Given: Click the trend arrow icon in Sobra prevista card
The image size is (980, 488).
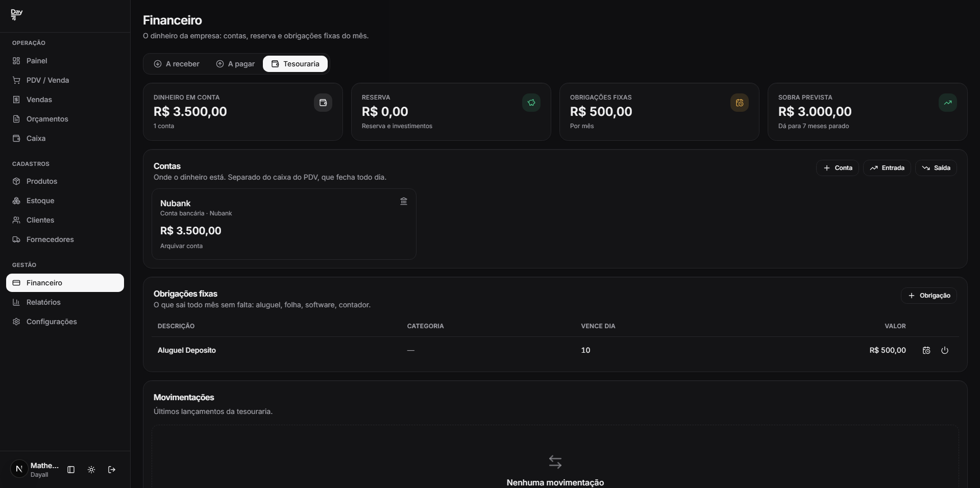Looking at the screenshot, I should point(948,103).
